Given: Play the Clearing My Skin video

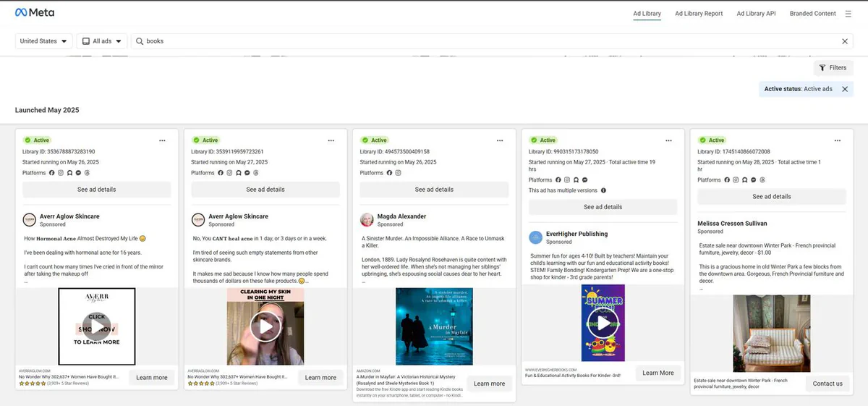Looking at the screenshot, I should (265, 326).
